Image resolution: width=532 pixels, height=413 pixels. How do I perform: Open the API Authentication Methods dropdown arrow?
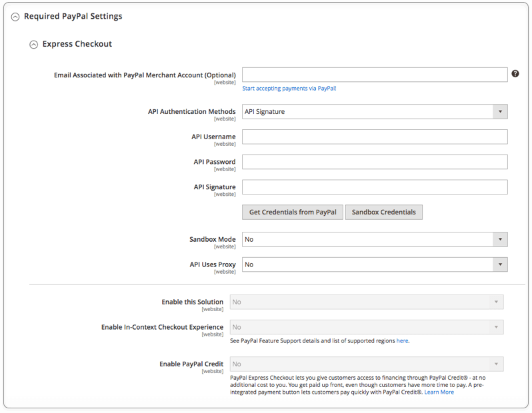tap(500, 111)
